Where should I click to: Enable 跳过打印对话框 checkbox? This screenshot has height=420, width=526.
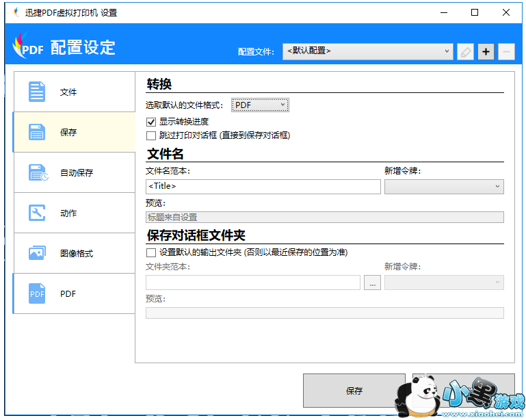coord(151,135)
